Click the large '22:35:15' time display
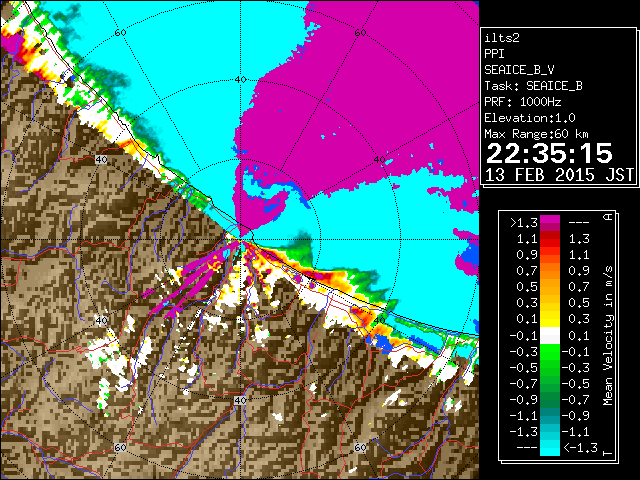 point(549,153)
